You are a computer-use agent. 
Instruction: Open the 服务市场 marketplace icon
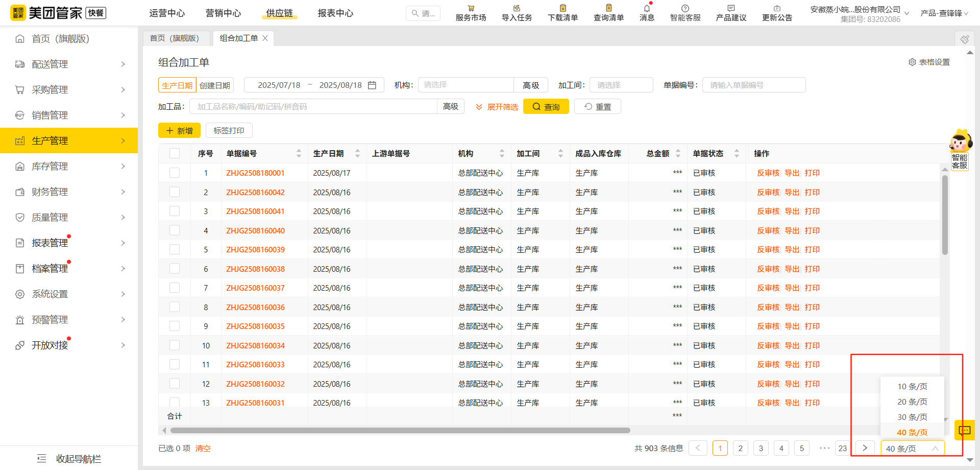point(471,9)
